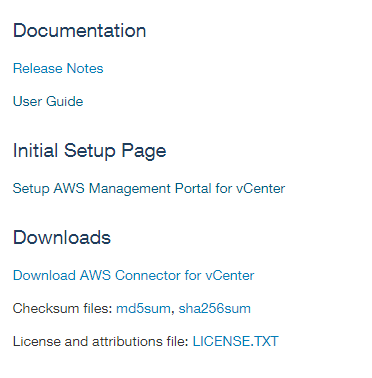Click 'License and attributions file:' label
This screenshot has height=378, width=372.
(x=101, y=341)
